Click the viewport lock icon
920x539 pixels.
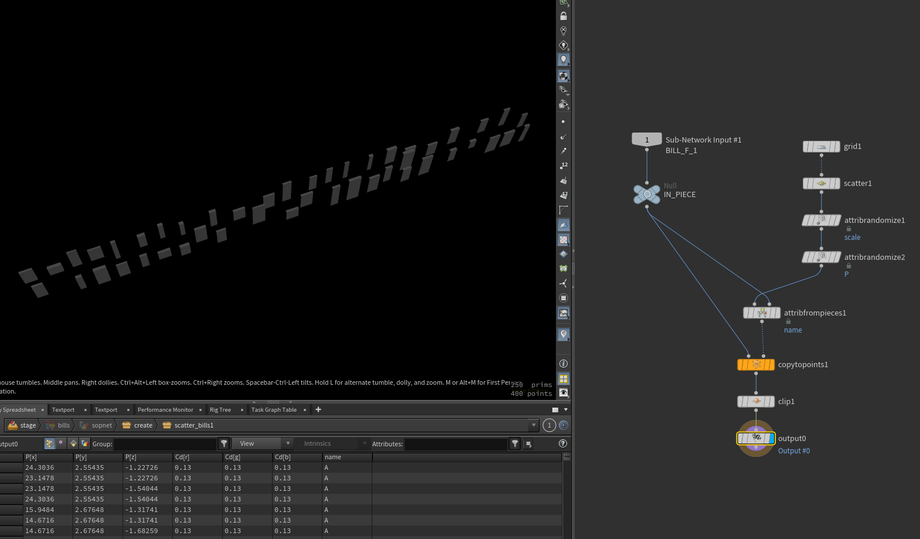pyautogui.click(x=563, y=16)
